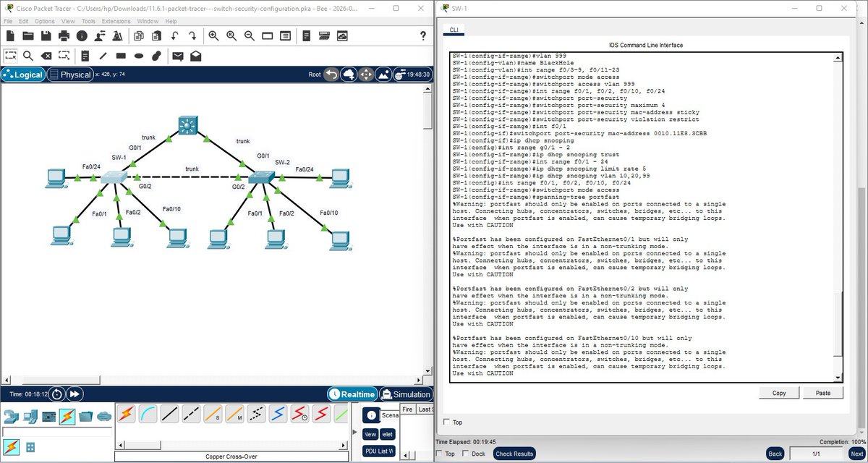Screen dimensions: 868x463
Task: Open the network information icon
Action: pos(82,35)
